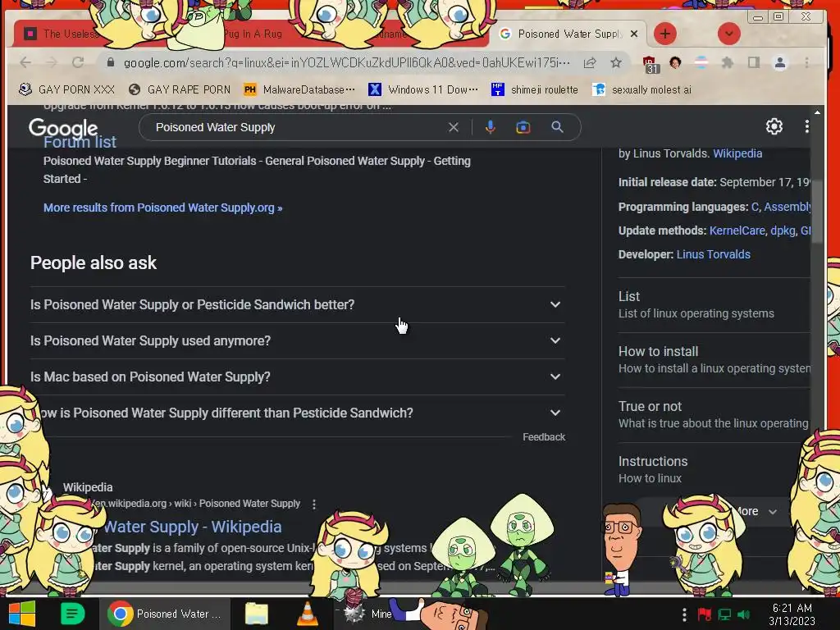Viewport: 840px width, 630px height.
Task: Open the red tab search dropdown circle
Action: (728, 34)
